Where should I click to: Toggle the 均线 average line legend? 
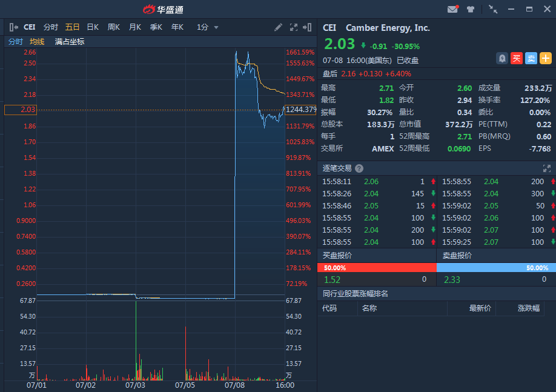(37, 42)
